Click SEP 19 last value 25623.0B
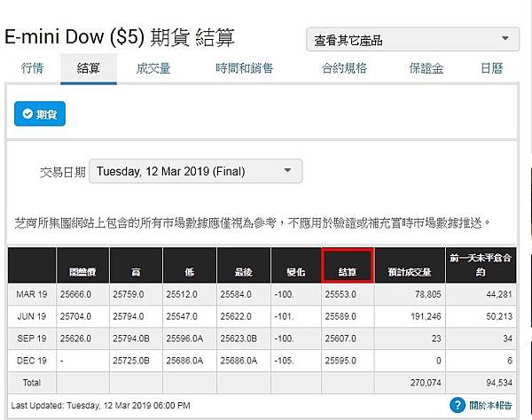 point(239,338)
